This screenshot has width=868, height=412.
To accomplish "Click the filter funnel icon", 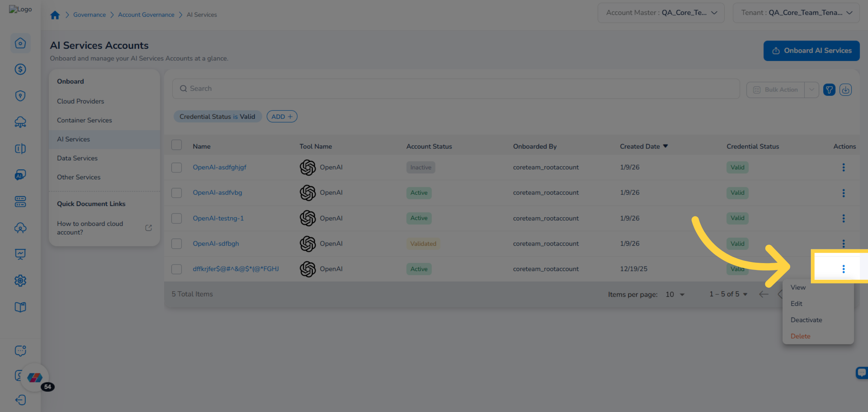I will tap(829, 90).
